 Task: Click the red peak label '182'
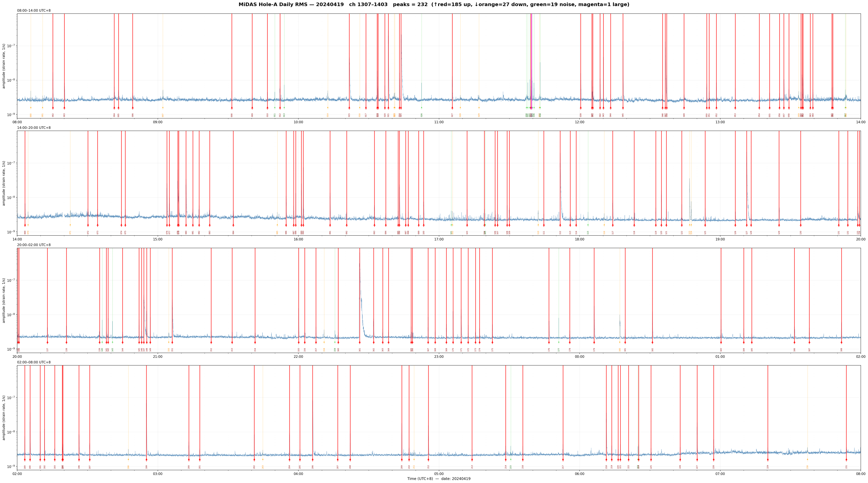pyautogui.click(x=652, y=350)
